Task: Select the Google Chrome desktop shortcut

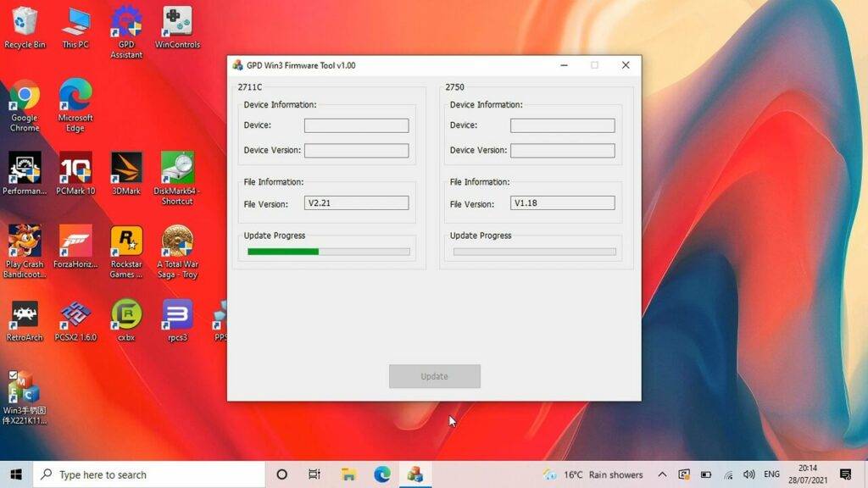Action: pyautogui.click(x=25, y=106)
